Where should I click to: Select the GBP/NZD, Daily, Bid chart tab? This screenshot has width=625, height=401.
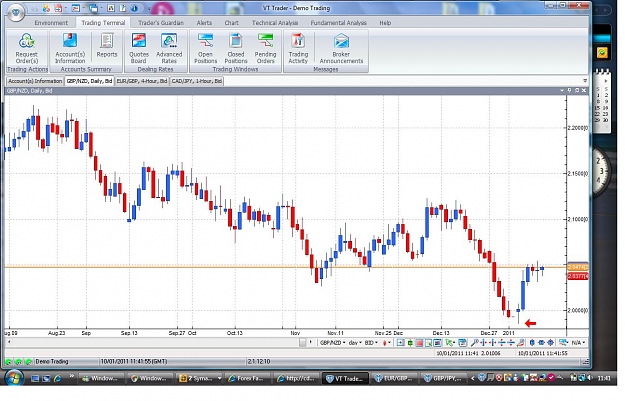click(89, 81)
